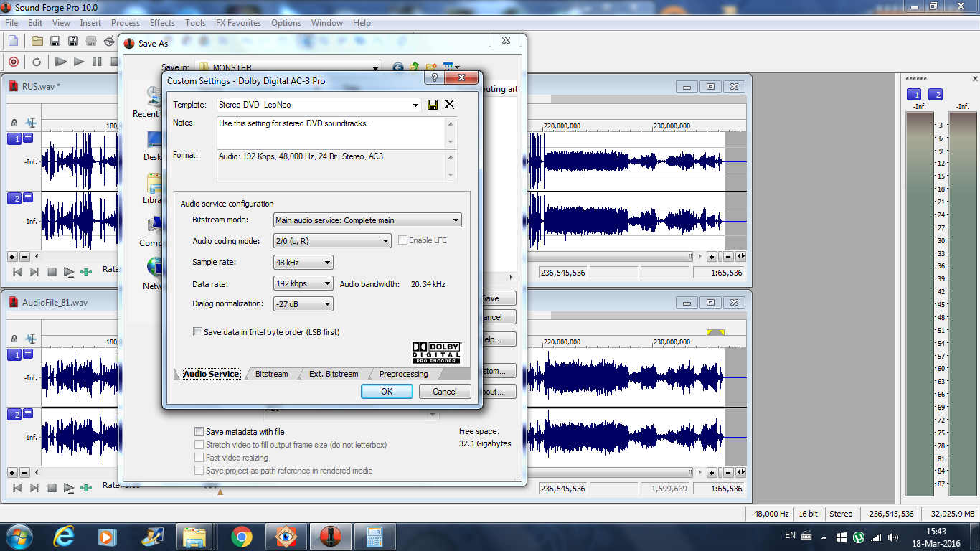
Task: Click the volume icon in system tray
Action: point(893,537)
